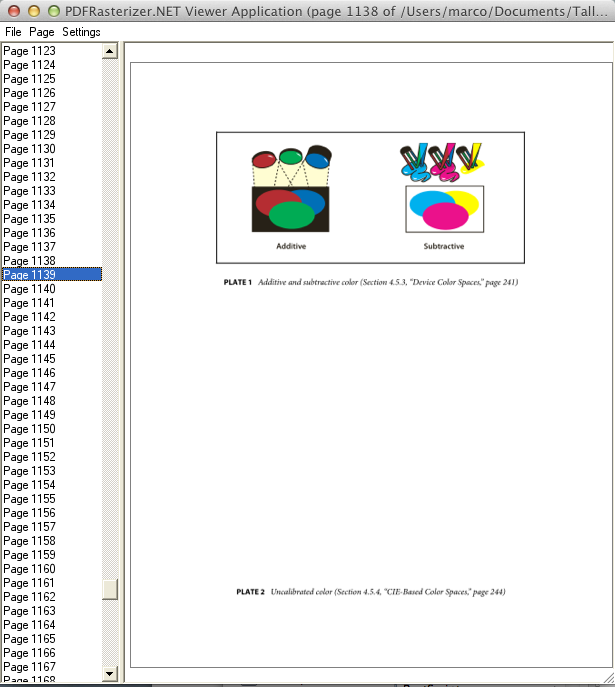Click the scroll down arrow in page list
615x687 pixels.
click(110, 673)
